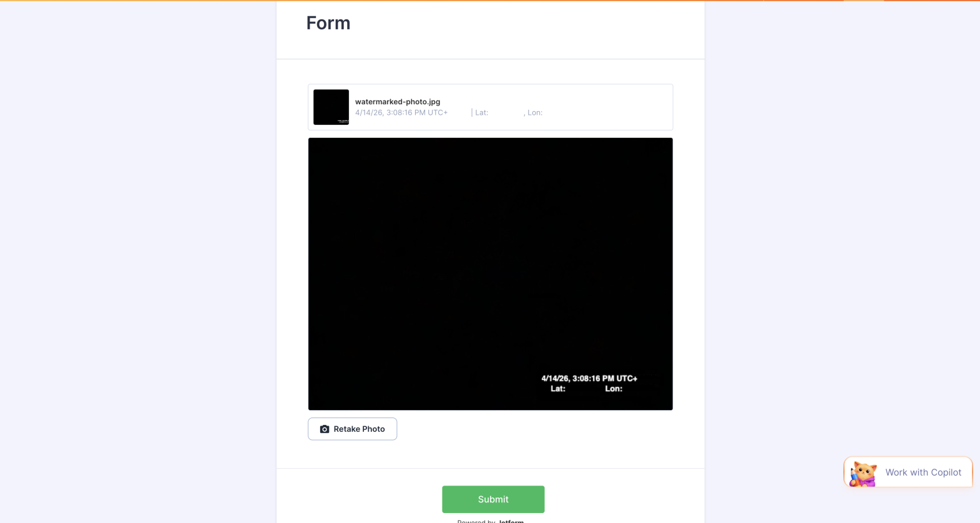Click the Retake Photo button label
The image size is (980, 523).
click(x=359, y=429)
